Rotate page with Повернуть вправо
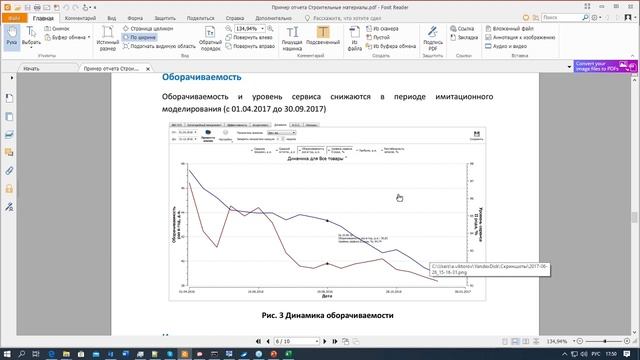 (250, 46)
